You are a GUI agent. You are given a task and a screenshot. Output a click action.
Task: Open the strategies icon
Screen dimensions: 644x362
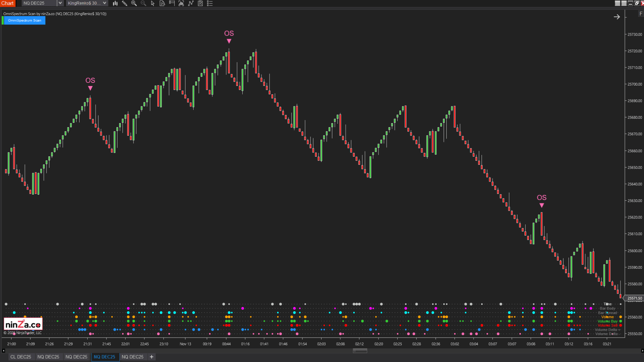pos(191,3)
